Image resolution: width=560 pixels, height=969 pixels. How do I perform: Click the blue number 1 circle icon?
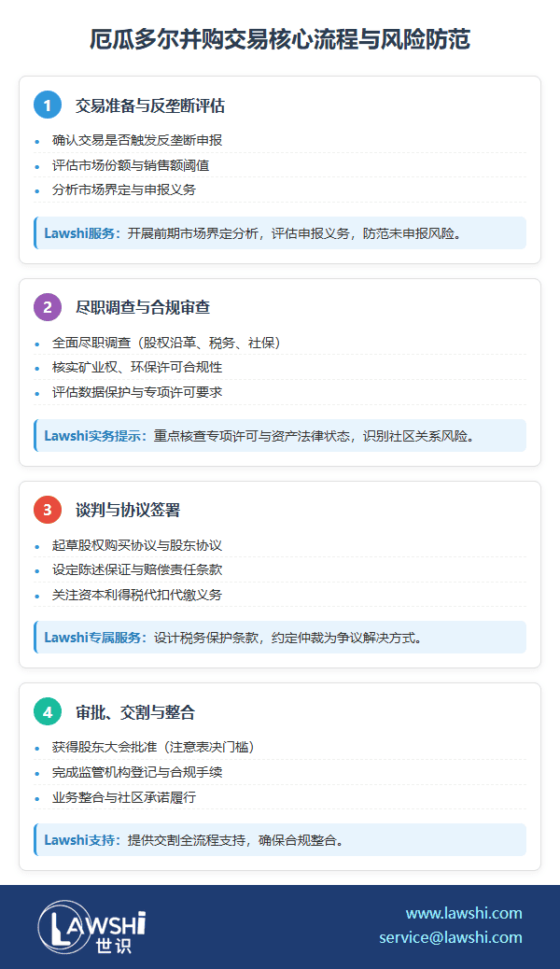coord(48,105)
